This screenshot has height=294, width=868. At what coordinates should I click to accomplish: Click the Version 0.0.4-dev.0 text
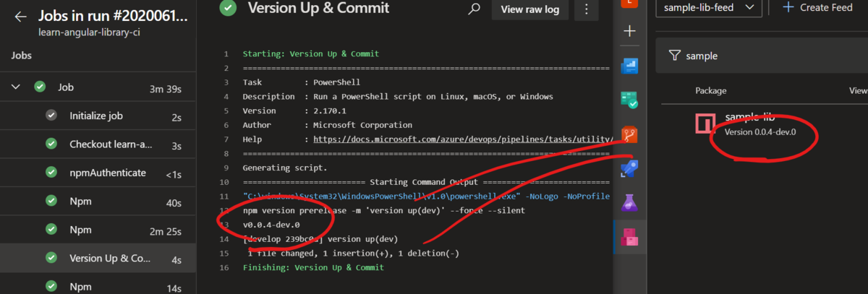click(x=760, y=132)
